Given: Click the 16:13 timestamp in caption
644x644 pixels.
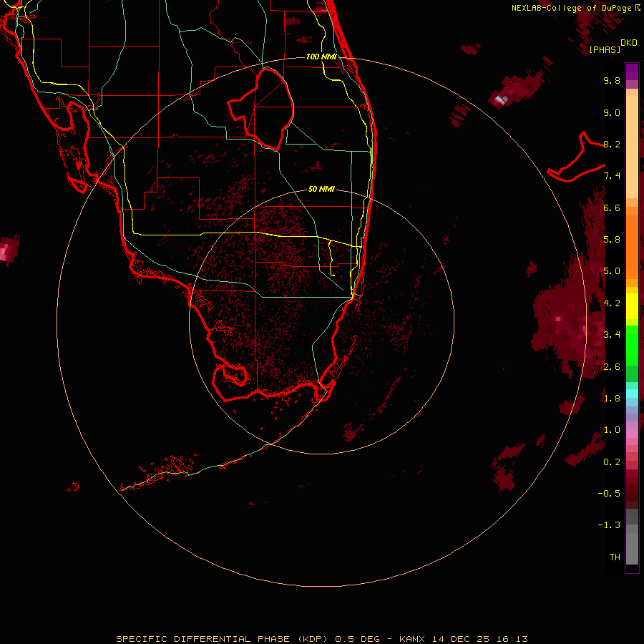Looking at the screenshot, I should click(x=512, y=639).
